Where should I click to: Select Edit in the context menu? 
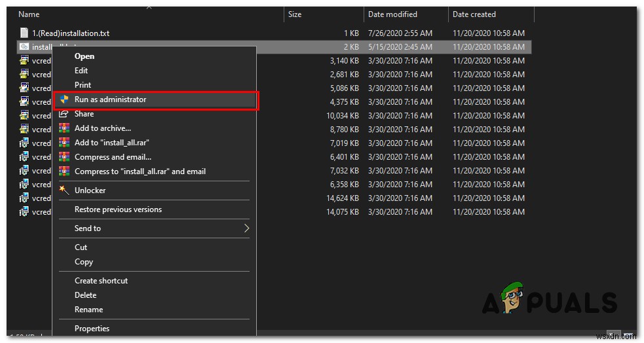[x=81, y=71]
